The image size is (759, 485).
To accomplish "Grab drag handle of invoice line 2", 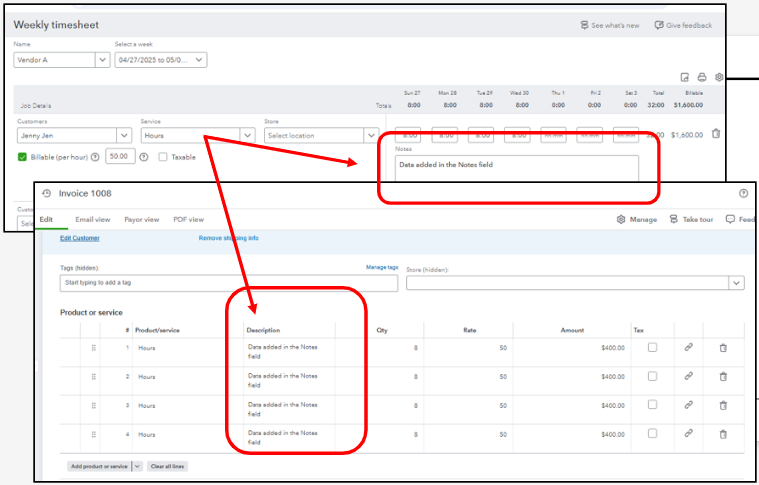I will [94, 377].
